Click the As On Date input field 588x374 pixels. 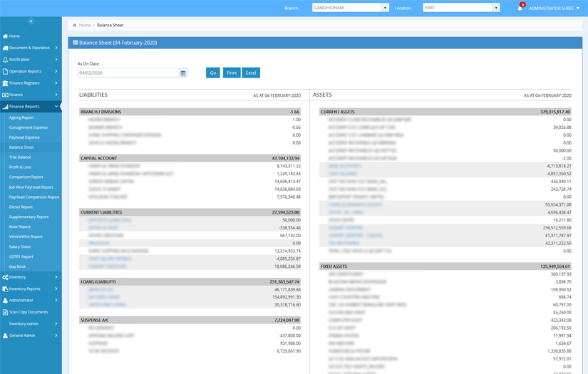(x=128, y=73)
